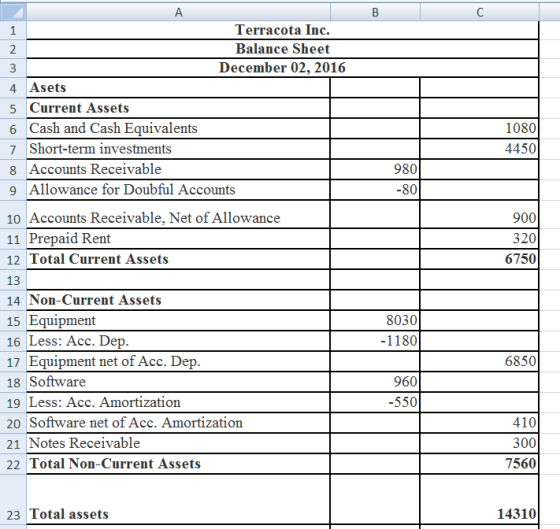Click the total 6750 cell
The image size is (560, 529).
pyautogui.click(x=479, y=259)
